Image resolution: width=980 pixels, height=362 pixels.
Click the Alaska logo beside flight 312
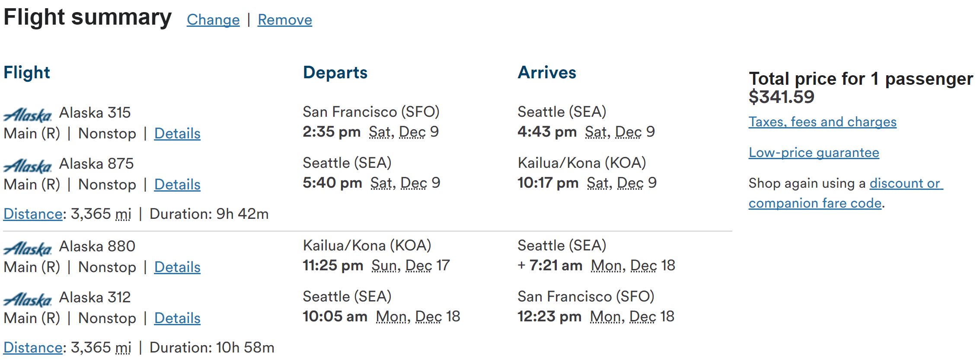click(28, 299)
